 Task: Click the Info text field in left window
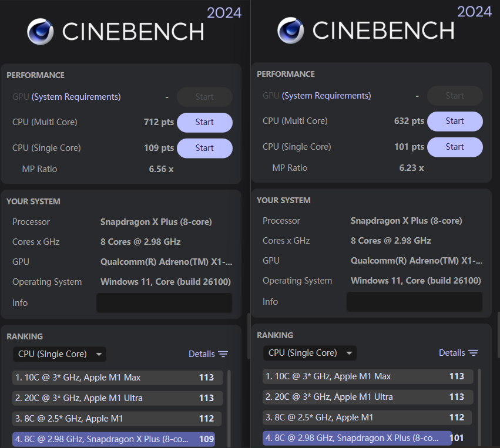165,303
